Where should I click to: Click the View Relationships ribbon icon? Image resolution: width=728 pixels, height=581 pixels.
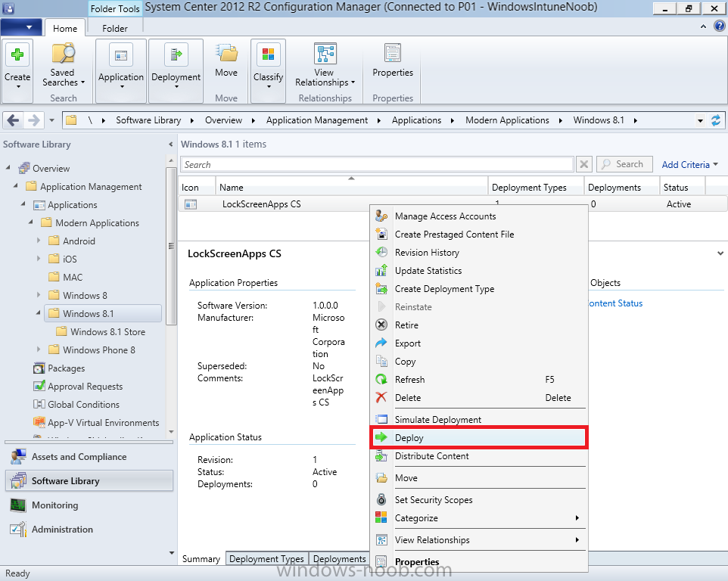tap(325, 54)
